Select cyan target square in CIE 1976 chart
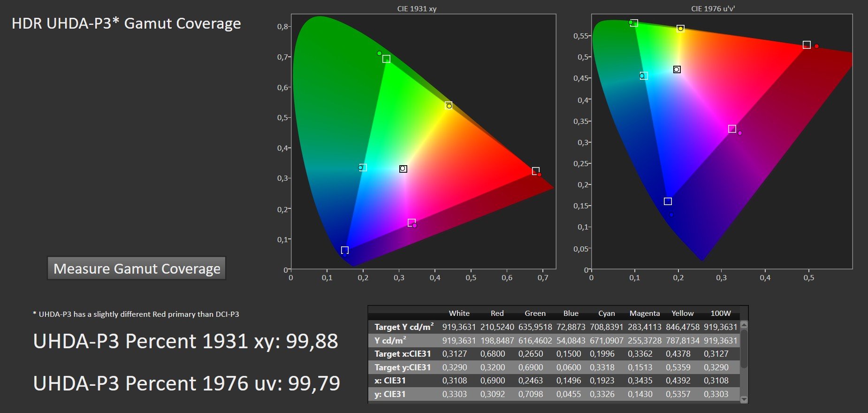The height and width of the screenshot is (413, 868). [x=644, y=76]
